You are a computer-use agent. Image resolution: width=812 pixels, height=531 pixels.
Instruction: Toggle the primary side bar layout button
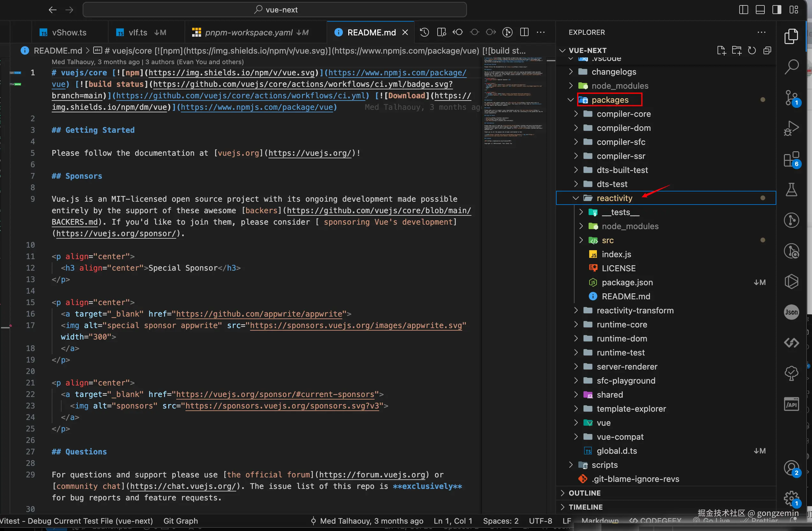click(743, 10)
